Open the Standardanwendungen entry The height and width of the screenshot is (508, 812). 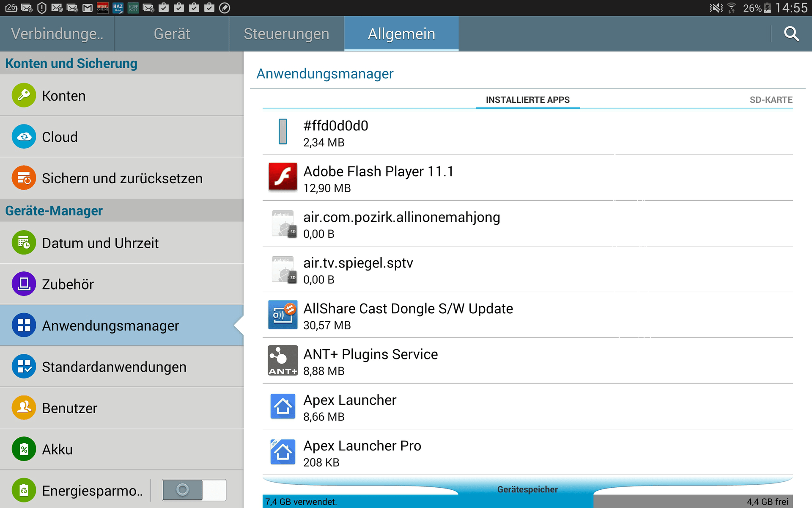pos(122,366)
